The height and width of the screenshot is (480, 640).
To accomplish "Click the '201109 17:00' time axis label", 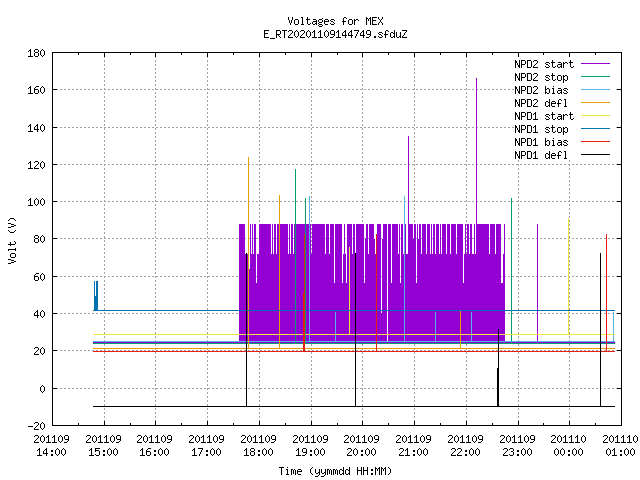I will (206, 446).
